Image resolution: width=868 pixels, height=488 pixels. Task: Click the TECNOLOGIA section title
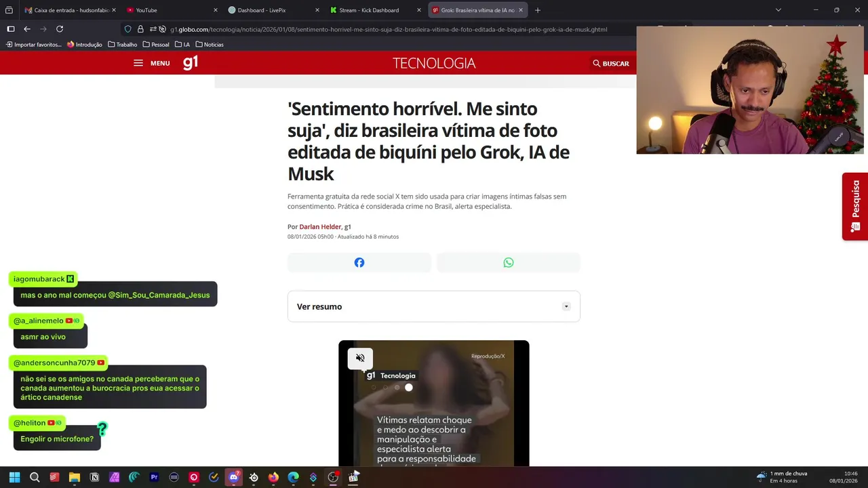click(x=434, y=63)
